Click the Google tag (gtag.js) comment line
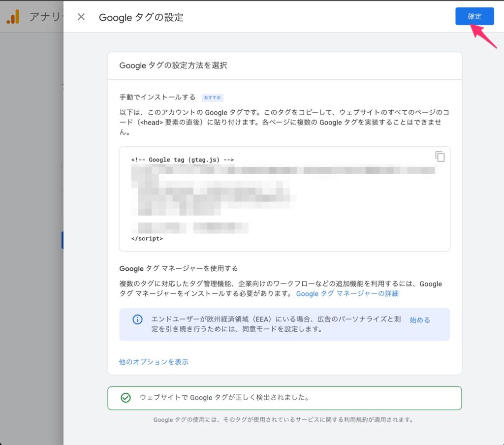The width and height of the screenshot is (504, 445). point(182,159)
